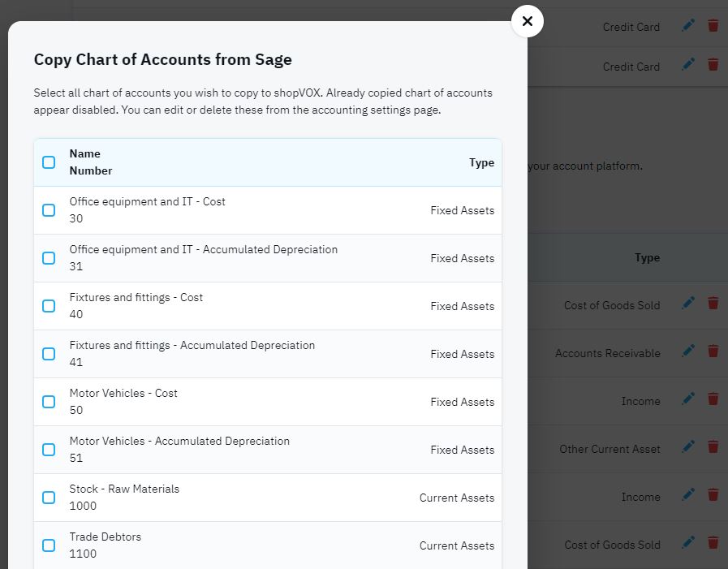This screenshot has height=569, width=728.
Task: Check Motor Vehicles - Cost account
Action: tap(49, 401)
